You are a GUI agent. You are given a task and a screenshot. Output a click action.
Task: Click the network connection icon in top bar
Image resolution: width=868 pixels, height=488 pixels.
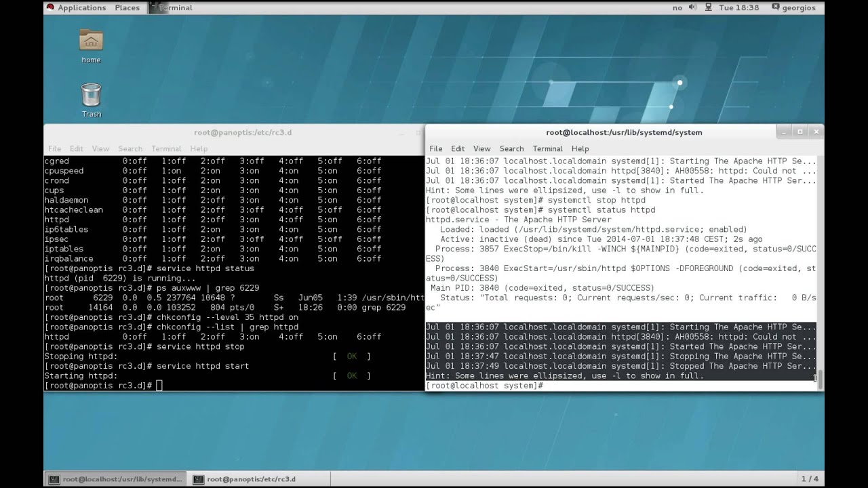tap(708, 7)
